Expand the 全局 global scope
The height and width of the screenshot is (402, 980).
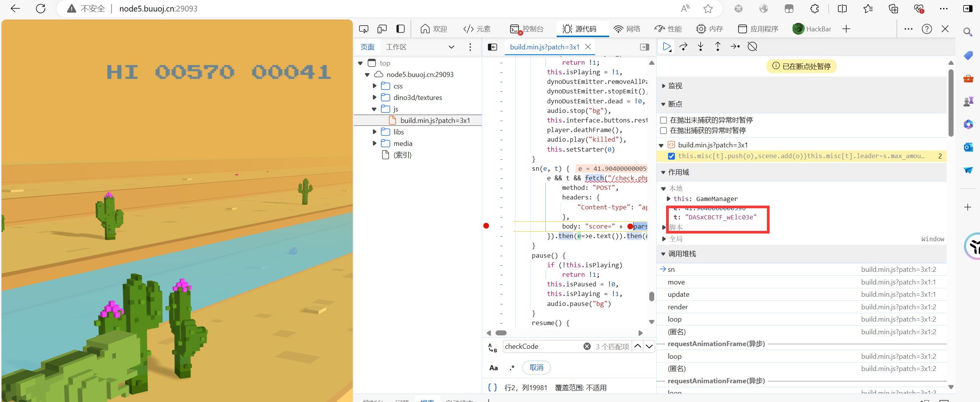[x=664, y=239]
